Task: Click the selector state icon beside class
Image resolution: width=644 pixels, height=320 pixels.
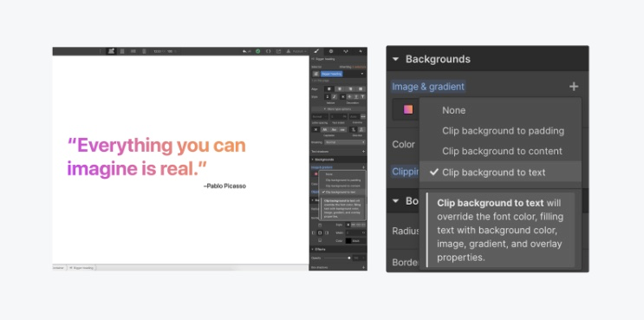Action: pyautogui.click(x=315, y=74)
